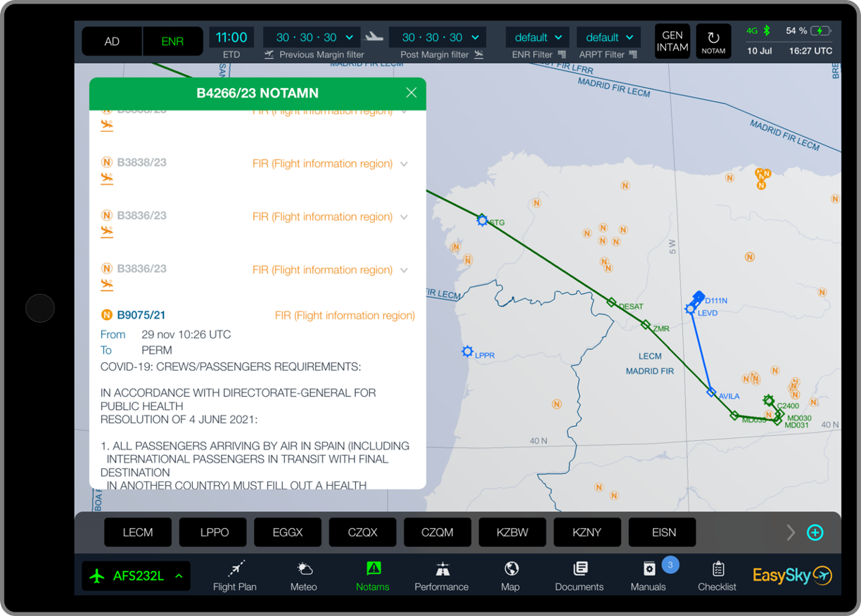Screen dimensions: 861x616
Task: Expand the second B3836/23 FIR notam entry
Action: pos(404,270)
